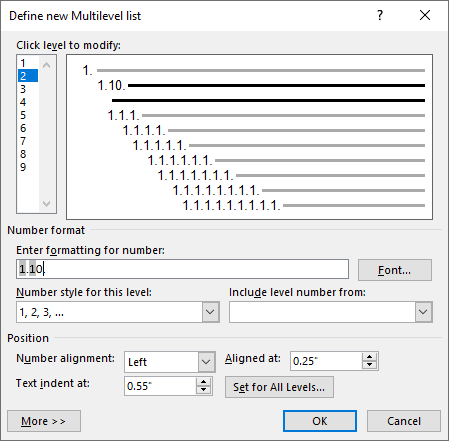449x441 pixels.
Task: Choose level 3 to modify
Action: [x=28, y=89]
